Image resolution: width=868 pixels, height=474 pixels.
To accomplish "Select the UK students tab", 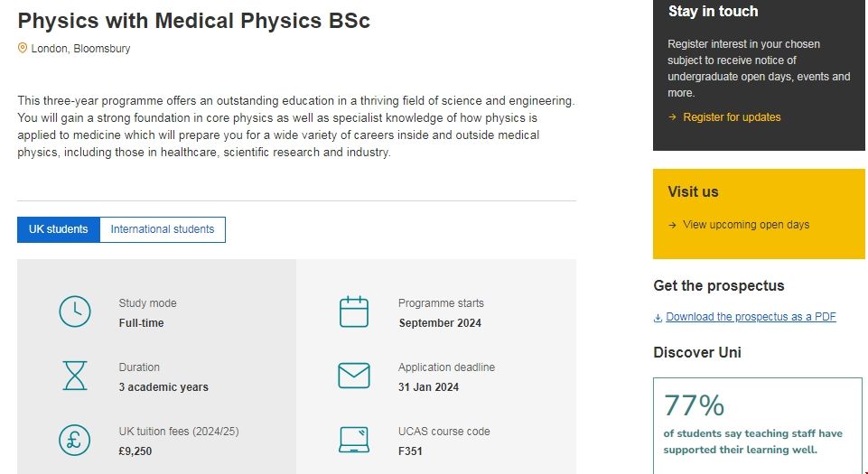I will point(58,229).
